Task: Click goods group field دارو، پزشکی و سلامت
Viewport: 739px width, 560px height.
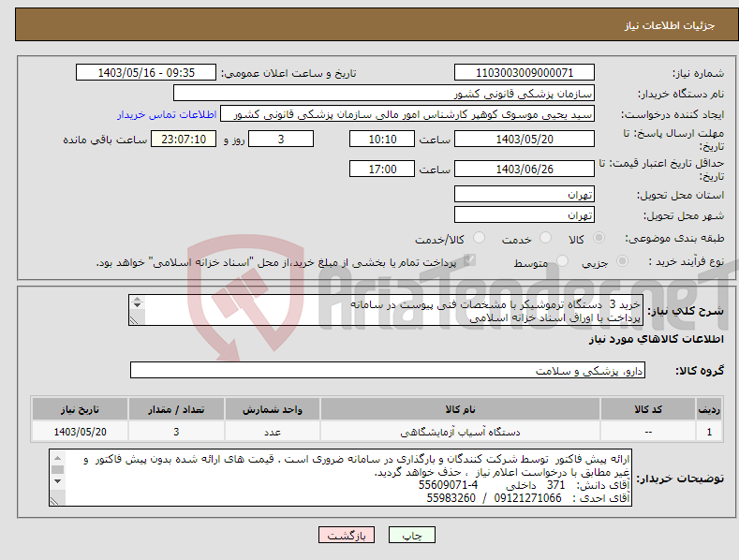Action: click(388, 371)
